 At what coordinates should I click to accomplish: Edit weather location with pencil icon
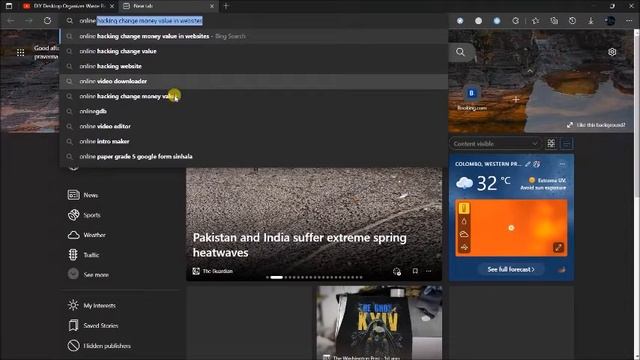(528, 164)
